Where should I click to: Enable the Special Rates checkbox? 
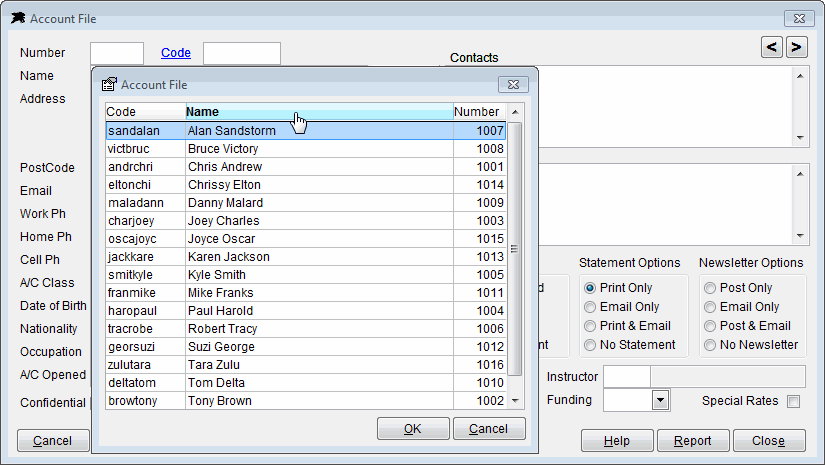(x=794, y=401)
